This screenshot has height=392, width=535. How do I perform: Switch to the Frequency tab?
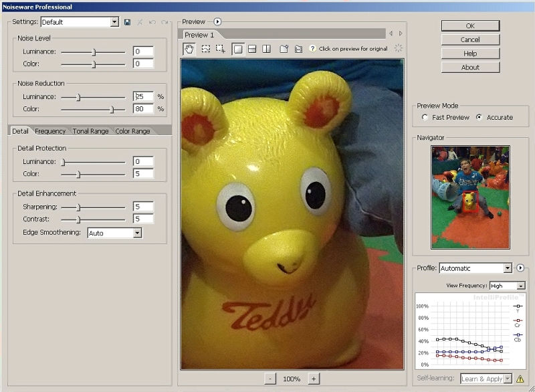(x=50, y=131)
